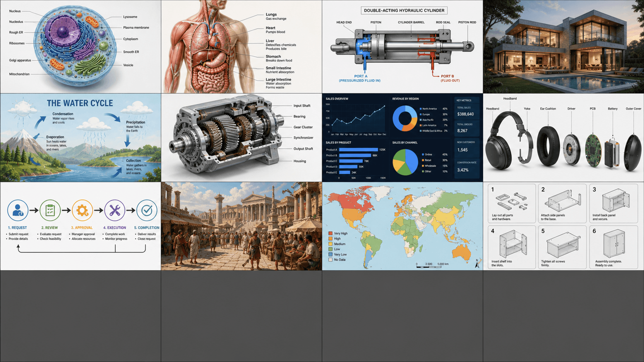The height and width of the screenshot is (362, 644).
Task: Click the 1. REQUEST step heading
Action: tap(17, 228)
